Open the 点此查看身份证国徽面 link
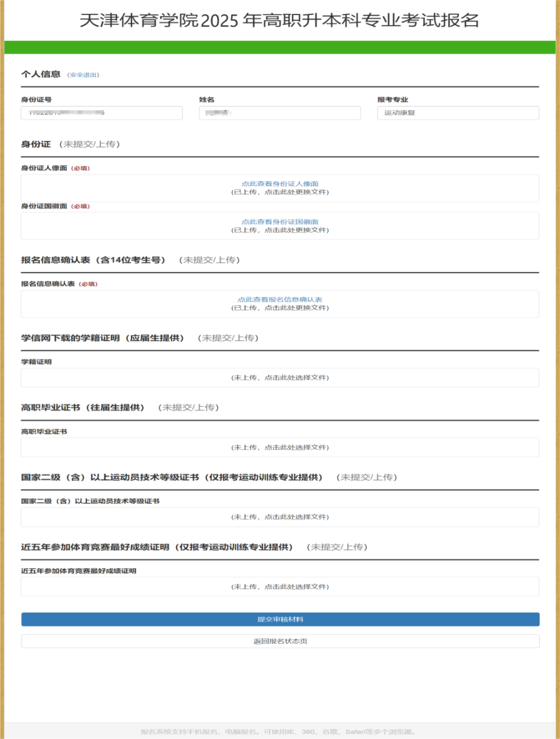Screen dimensions: 560x739 (279, 222)
